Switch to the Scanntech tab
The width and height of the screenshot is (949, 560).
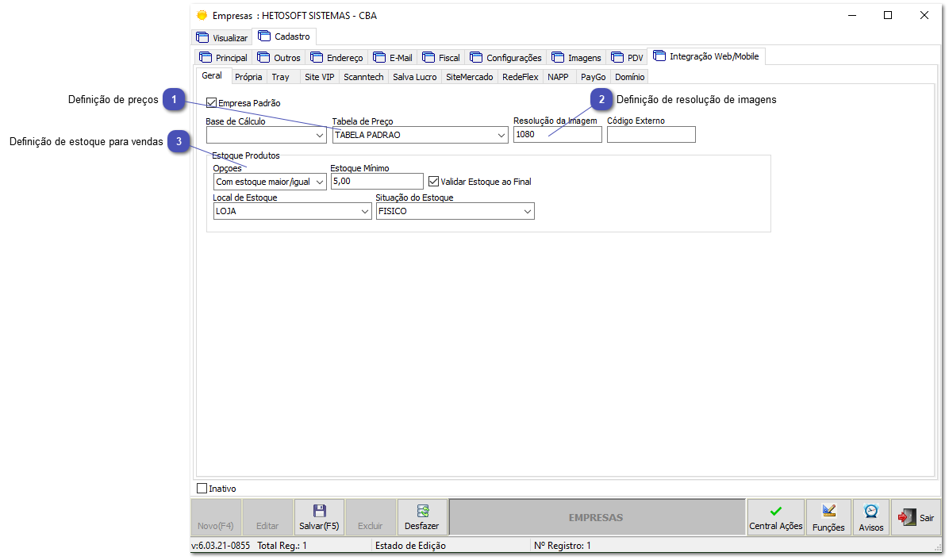pyautogui.click(x=363, y=76)
